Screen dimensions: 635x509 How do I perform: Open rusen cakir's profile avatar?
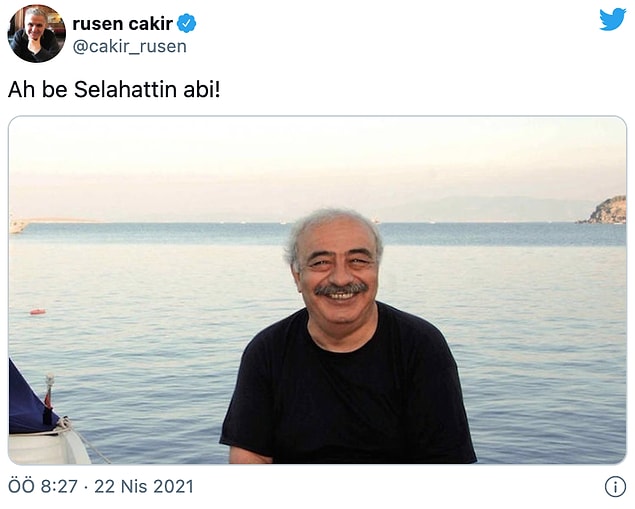point(36,34)
